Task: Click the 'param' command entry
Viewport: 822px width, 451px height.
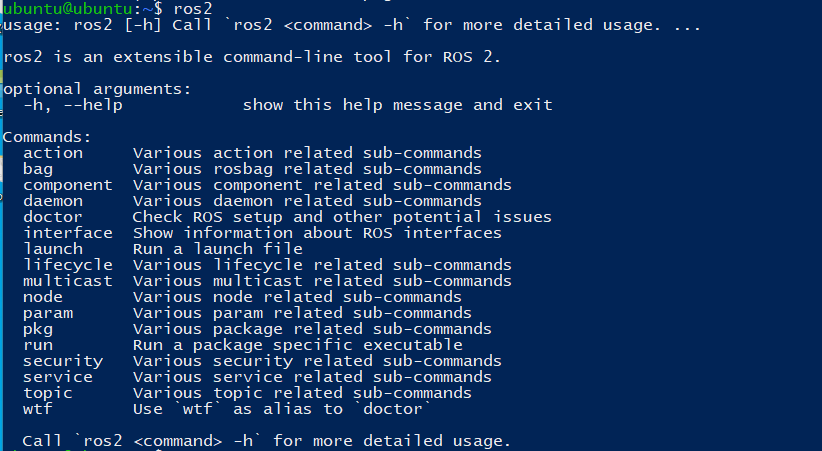Action: (47, 313)
